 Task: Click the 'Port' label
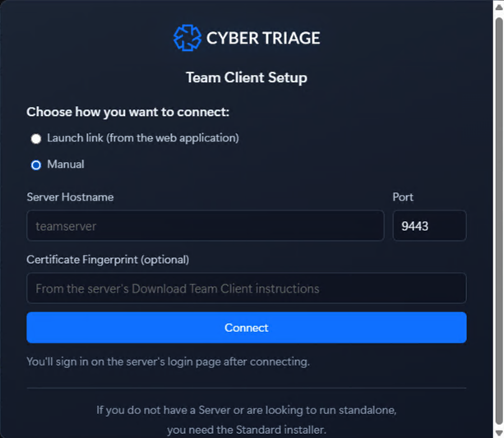[x=403, y=197]
